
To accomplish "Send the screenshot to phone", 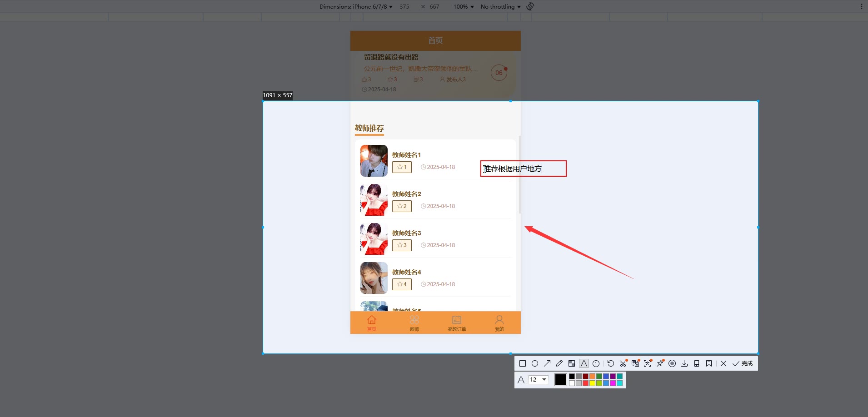I will (697, 363).
